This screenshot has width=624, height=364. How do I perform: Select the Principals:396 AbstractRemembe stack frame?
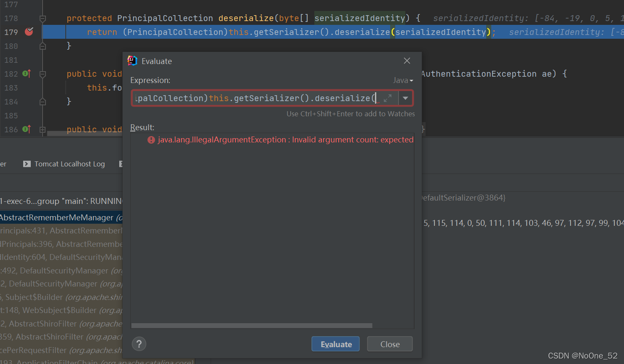(x=61, y=244)
